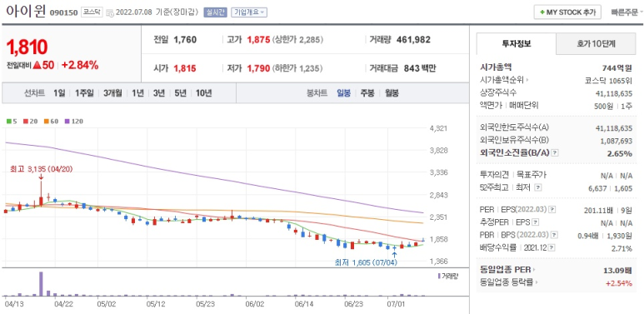This screenshot has height=314, width=644.
Task: Select the 주봉 candlestick chart
Action: tap(367, 93)
